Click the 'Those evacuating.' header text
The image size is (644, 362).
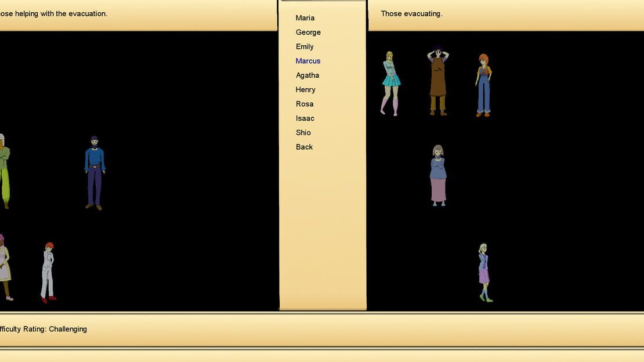click(411, 13)
